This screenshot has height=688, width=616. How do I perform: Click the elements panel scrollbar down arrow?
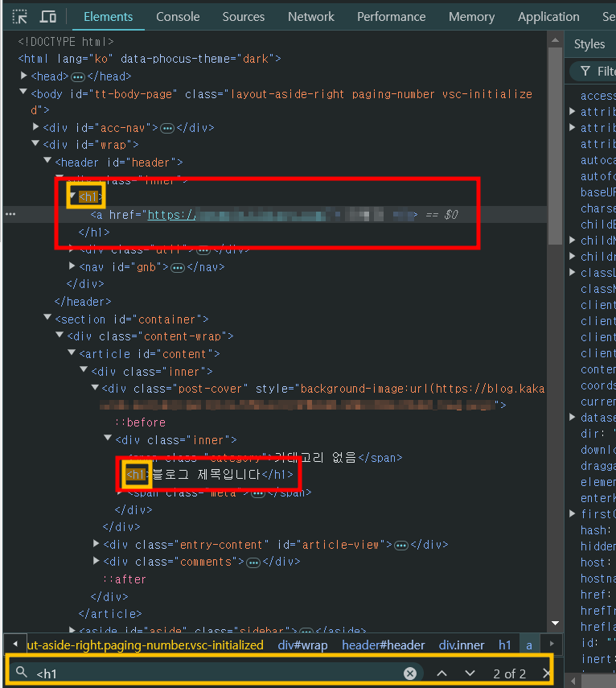click(x=556, y=623)
